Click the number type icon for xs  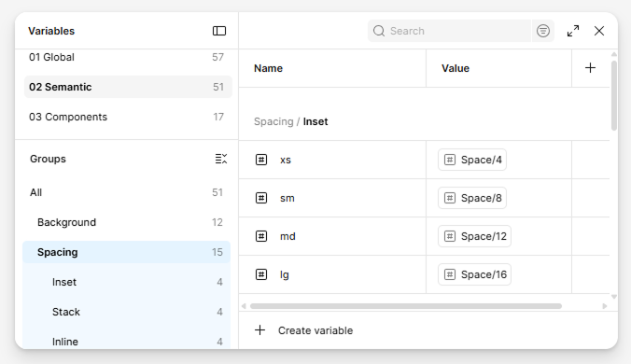(261, 160)
